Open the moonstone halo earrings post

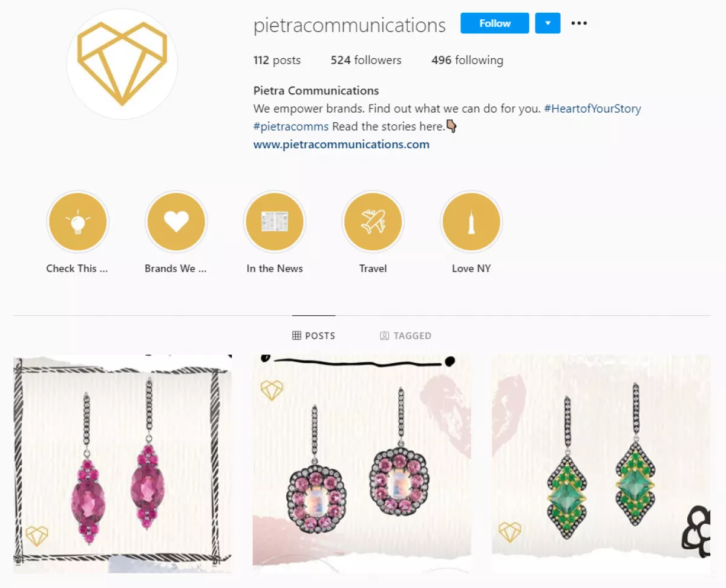coord(362,464)
